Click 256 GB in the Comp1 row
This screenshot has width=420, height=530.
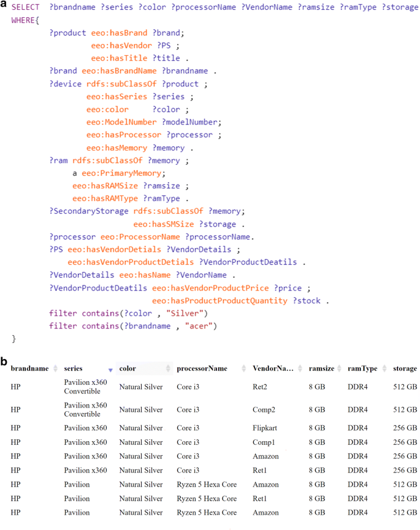pyautogui.click(x=405, y=442)
